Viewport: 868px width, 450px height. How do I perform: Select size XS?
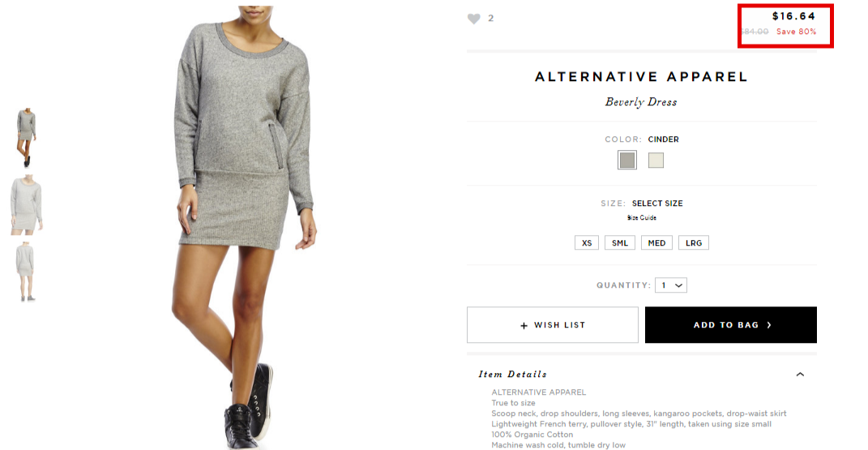click(x=587, y=243)
